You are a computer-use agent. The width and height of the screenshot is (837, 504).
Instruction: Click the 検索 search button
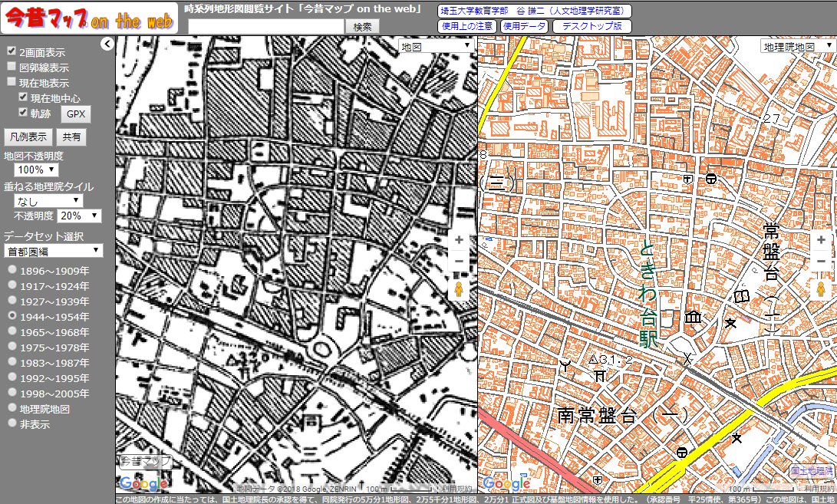[362, 26]
